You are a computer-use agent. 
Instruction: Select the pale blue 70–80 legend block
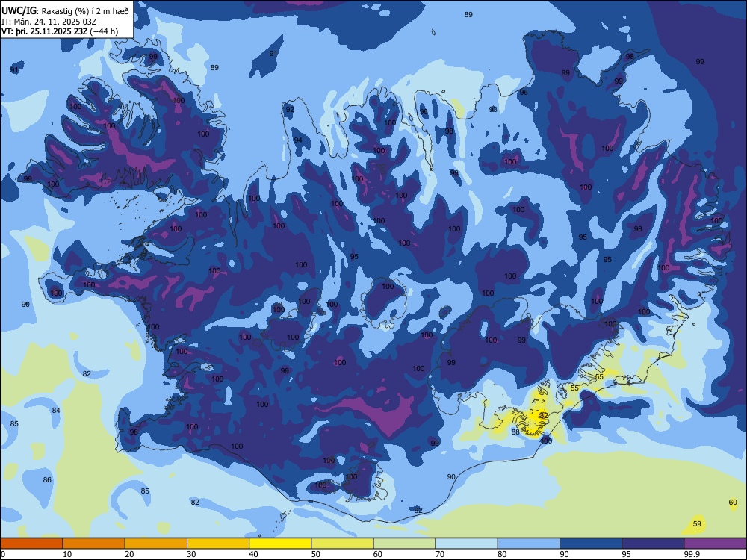(466, 544)
